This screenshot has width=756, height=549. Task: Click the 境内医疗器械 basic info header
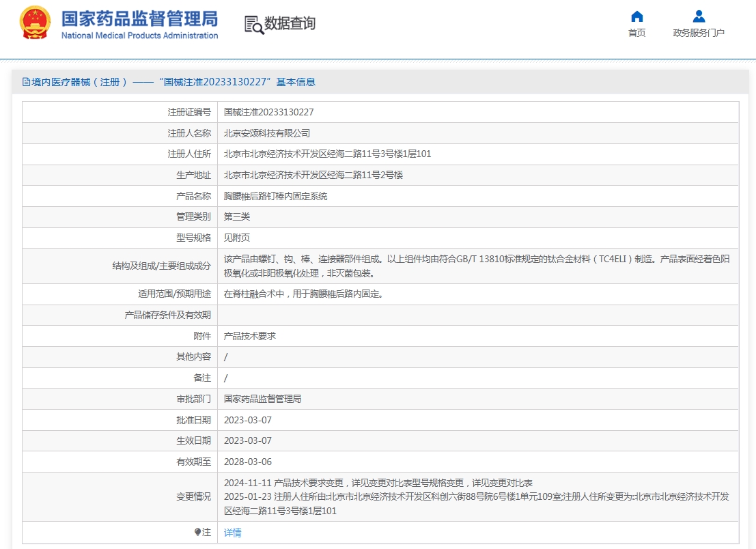(x=169, y=82)
